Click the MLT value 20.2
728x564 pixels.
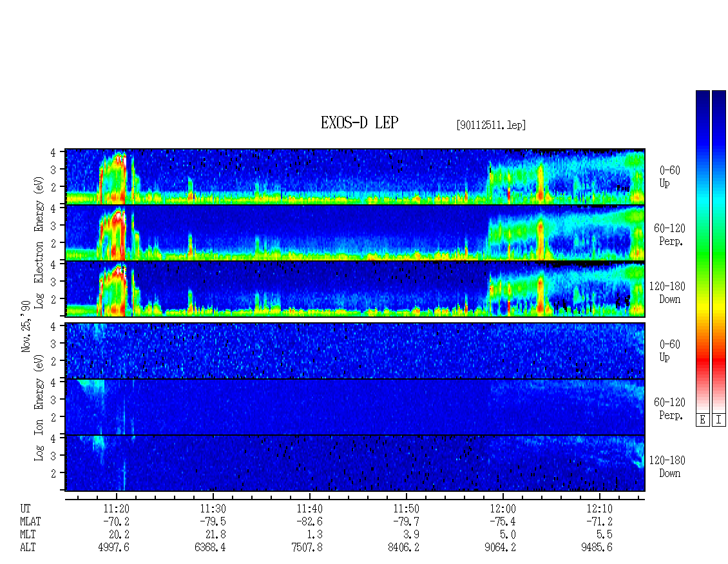119,535
